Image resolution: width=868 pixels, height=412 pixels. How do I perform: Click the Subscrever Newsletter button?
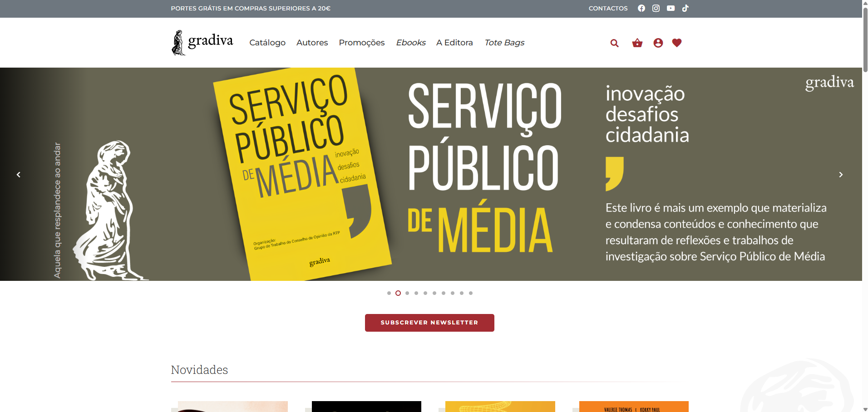[429, 323]
